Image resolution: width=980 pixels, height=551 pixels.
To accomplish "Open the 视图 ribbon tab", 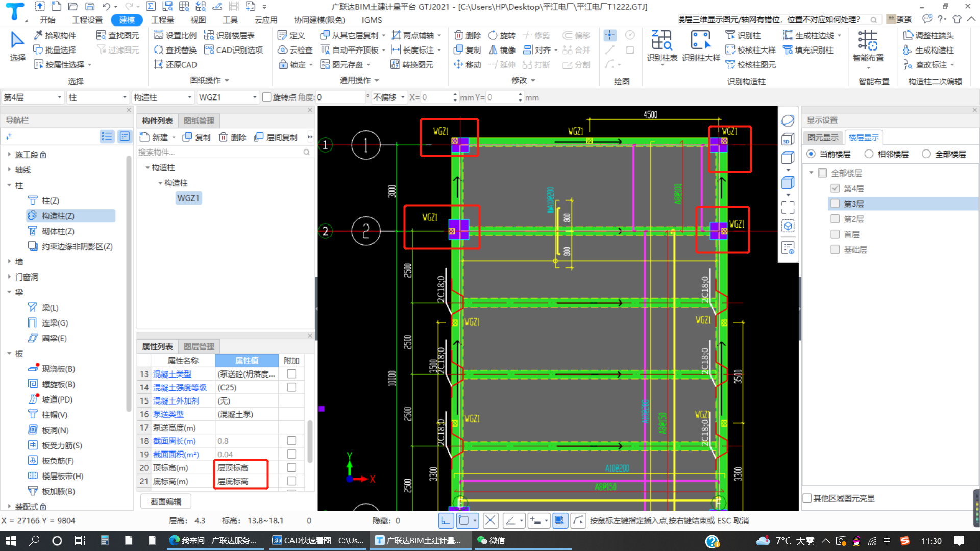I will click(x=198, y=20).
